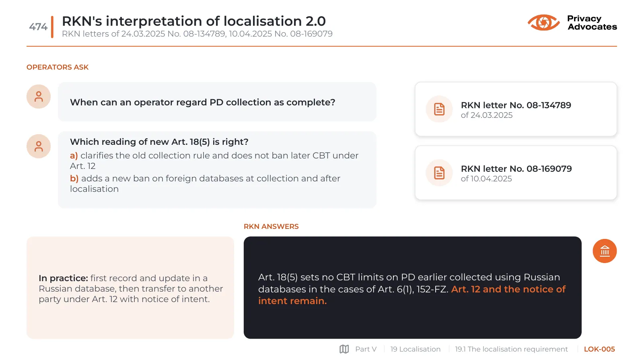
Task: Click the orange government building icon
Action: point(605,251)
